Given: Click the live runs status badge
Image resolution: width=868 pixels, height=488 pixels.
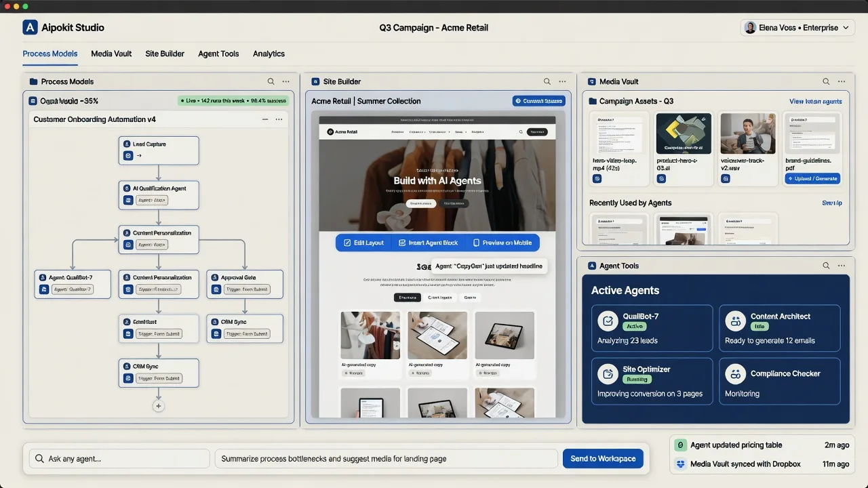Looking at the screenshot, I should [x=233, y=101].
